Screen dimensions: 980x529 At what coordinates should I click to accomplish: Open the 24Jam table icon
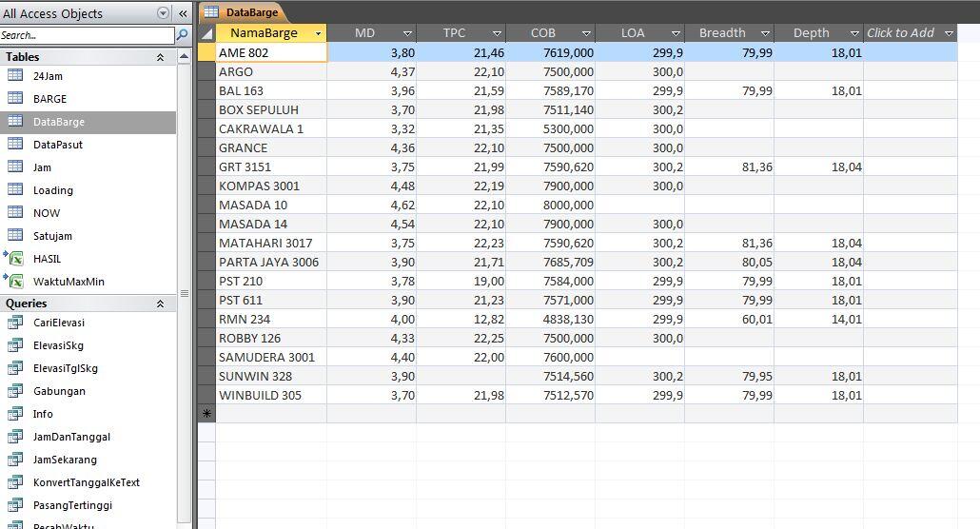click(15, 76)
